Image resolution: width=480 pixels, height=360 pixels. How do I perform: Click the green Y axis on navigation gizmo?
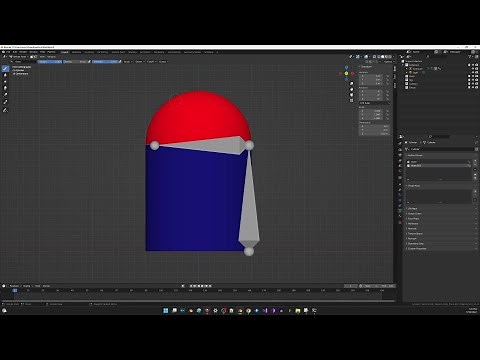[346, 73]
